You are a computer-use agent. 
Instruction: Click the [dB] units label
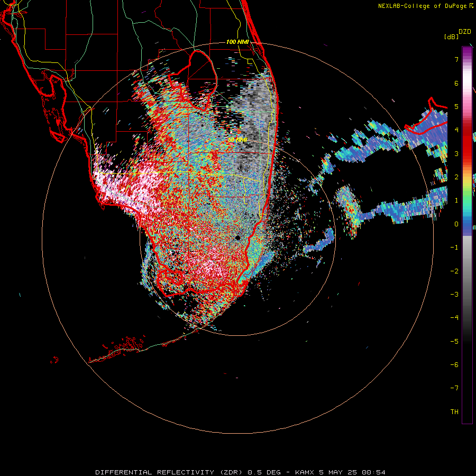[451, 36]
